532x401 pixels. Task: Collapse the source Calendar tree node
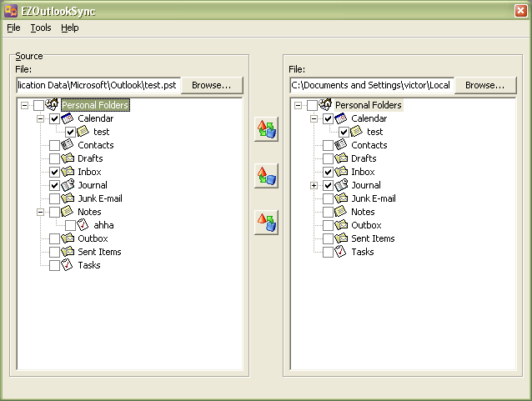[40, 118]
